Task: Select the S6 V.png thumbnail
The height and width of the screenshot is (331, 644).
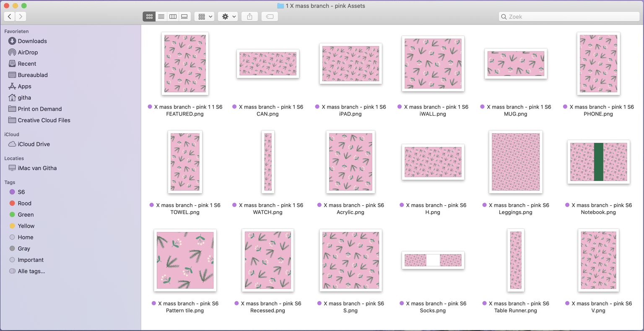Action: (598, 260)
